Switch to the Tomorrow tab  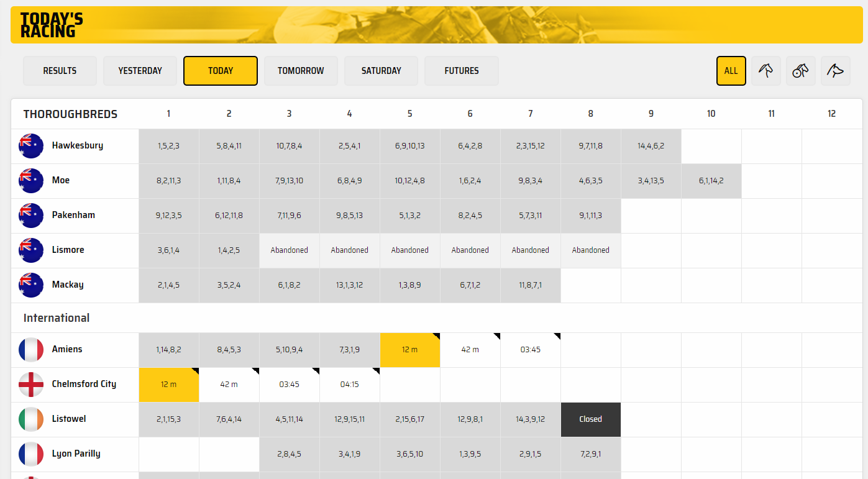(x=301, y=71)
